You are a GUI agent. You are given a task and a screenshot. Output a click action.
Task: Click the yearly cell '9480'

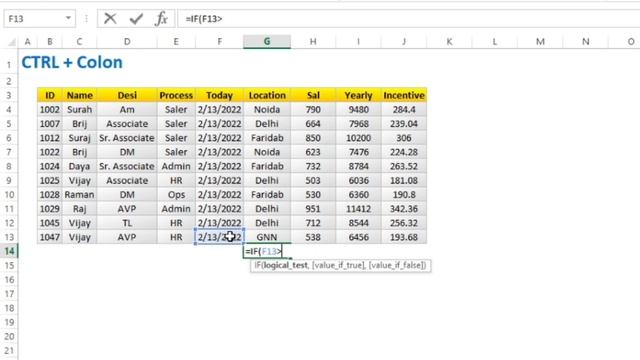[x=358, y=109]
